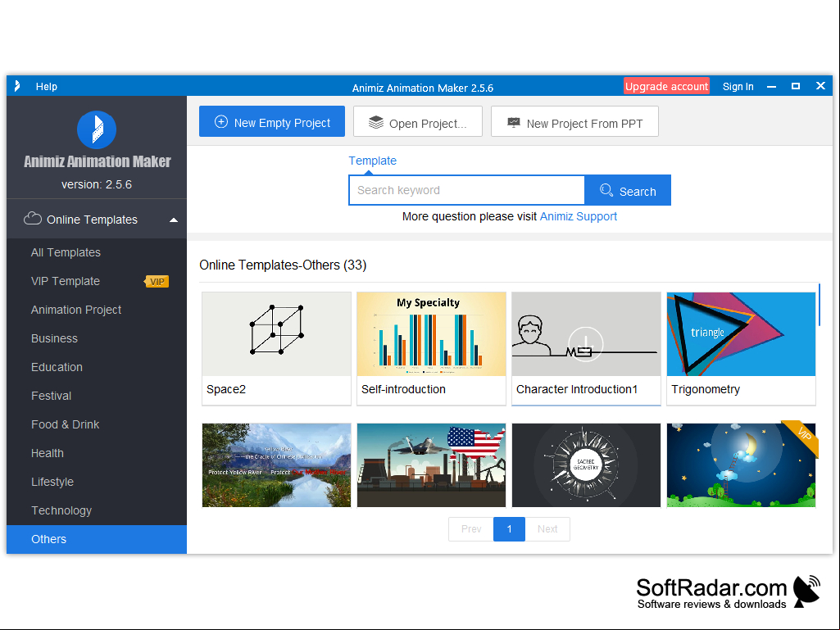The image size is (840, 630).
Task: Switch to the Template search tab
Action: pos(372,161)
